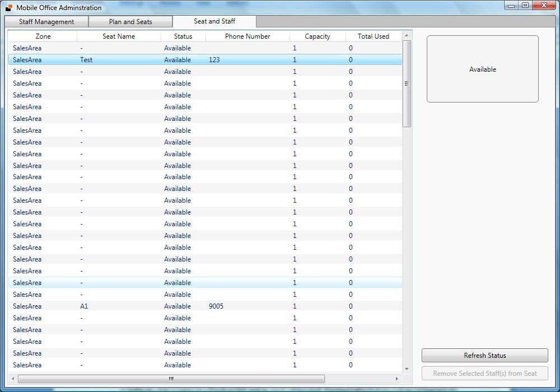Click the horizontal scrollbar right arrow

pos(397,379)
